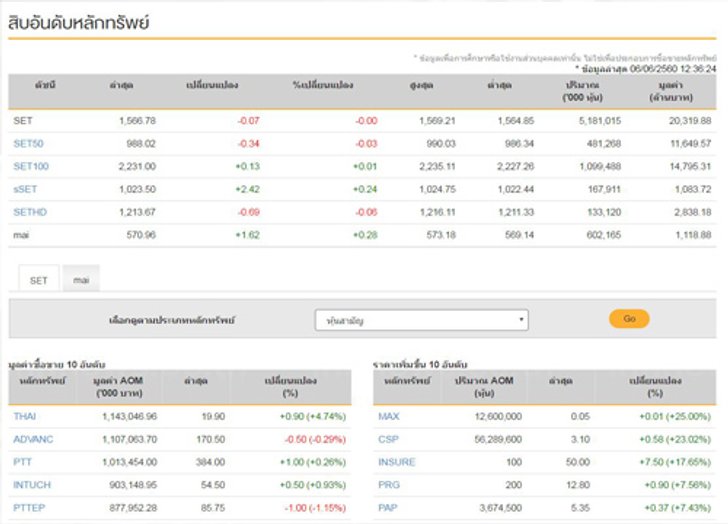728x524 pixels.
Task: Select mai percent change +0.28
Action: 365,235
